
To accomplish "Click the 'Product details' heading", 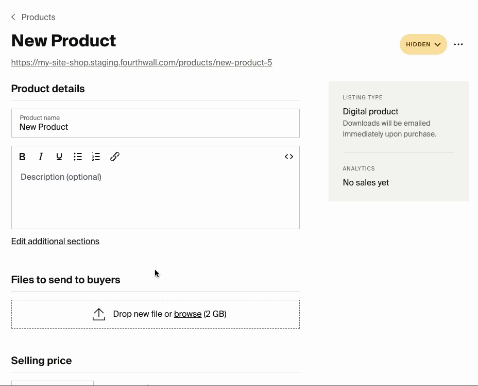I will 48,89.
